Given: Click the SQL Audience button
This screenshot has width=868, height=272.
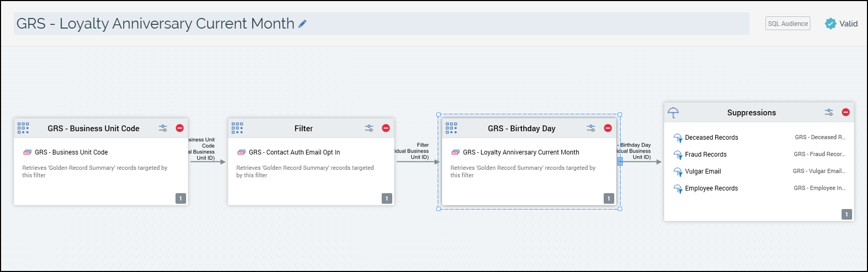Looking at the screenshot, I should tap(788, 24).
